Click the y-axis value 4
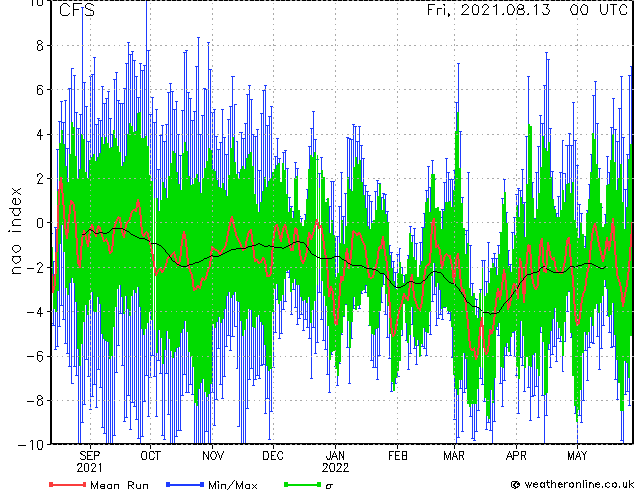 tap(40, 134)
